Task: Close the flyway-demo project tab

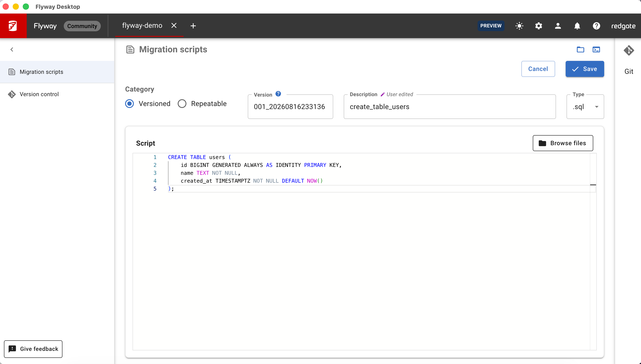Action: (x=174, y=25)
